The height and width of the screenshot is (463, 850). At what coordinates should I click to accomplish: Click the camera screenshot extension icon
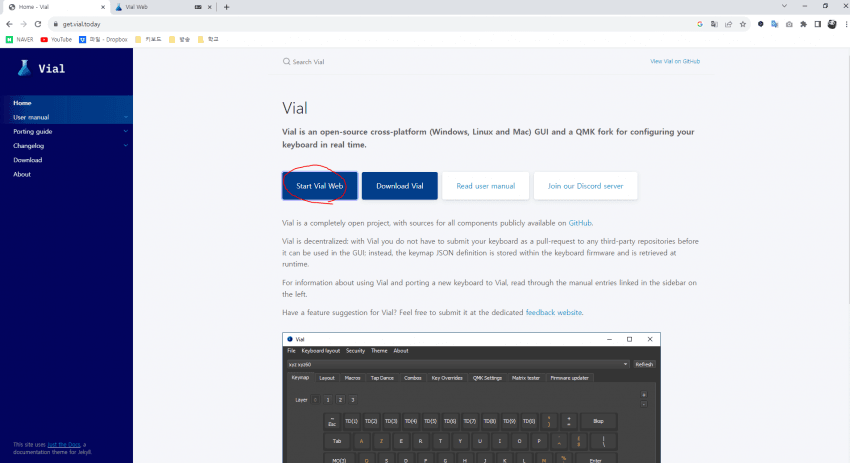pyautogui.click(x=789, y=24)
